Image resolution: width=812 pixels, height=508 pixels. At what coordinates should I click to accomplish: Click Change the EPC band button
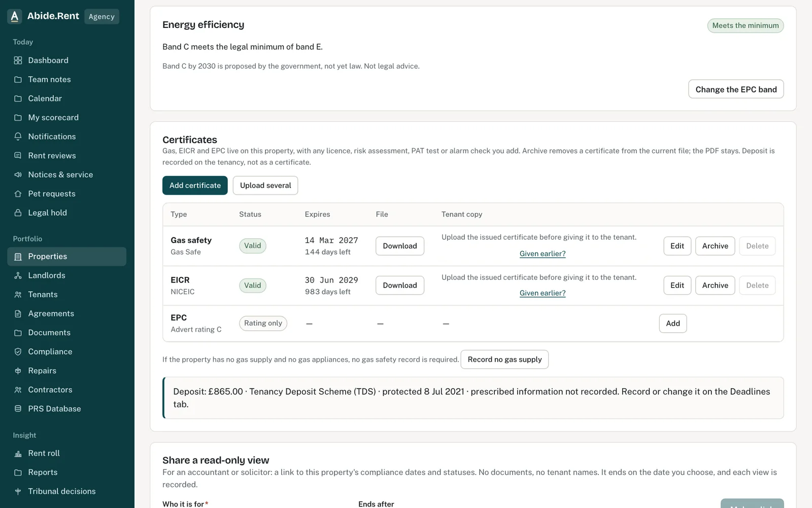(x=736, y=89)
